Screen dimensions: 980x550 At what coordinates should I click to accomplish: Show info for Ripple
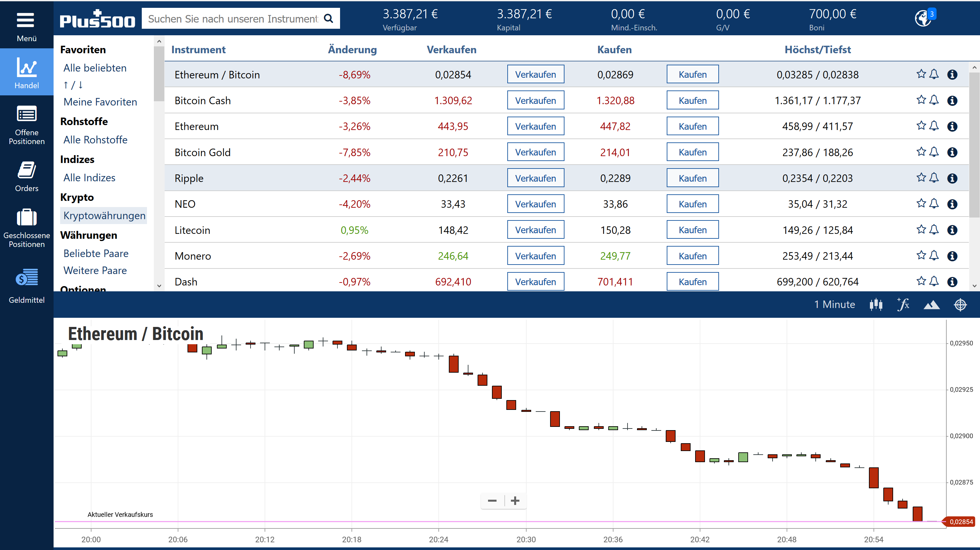(x=952, y=178)
